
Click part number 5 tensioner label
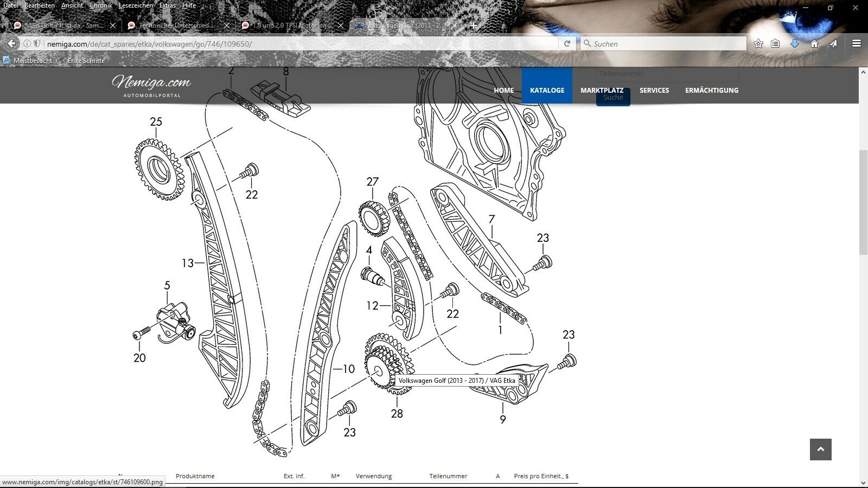click(x=167, y=286)
